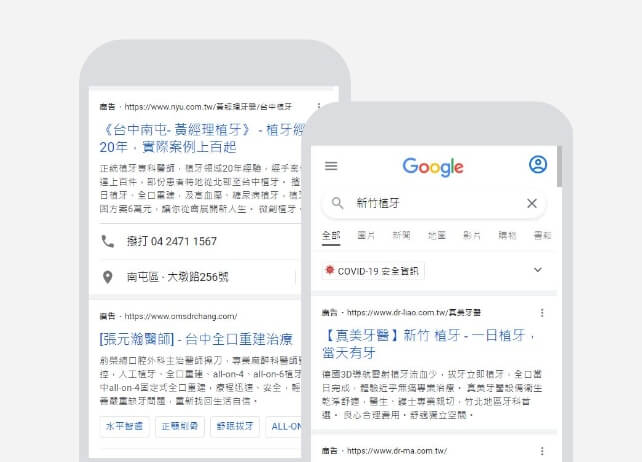Switch to the 購物 tab

[x=507, y=236]
